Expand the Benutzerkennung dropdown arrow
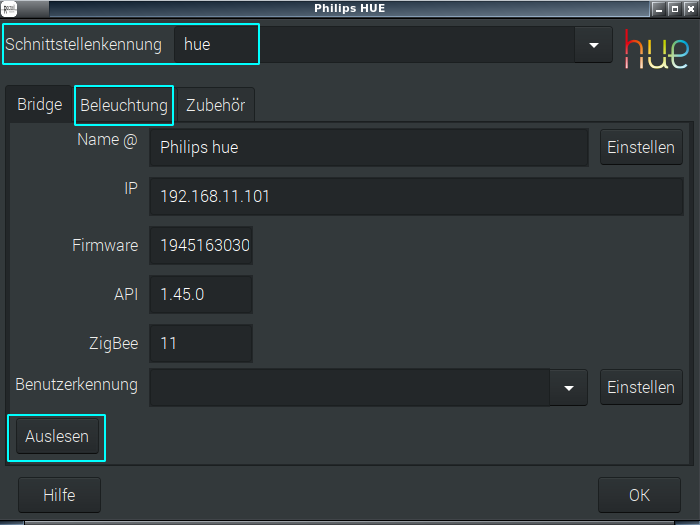 click(x=569, y=387)
